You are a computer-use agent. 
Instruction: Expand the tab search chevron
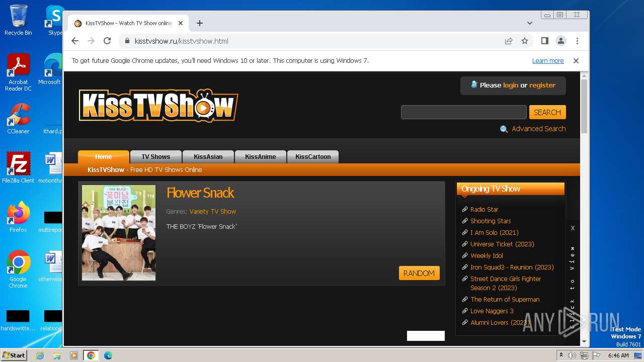coord(530,23)
